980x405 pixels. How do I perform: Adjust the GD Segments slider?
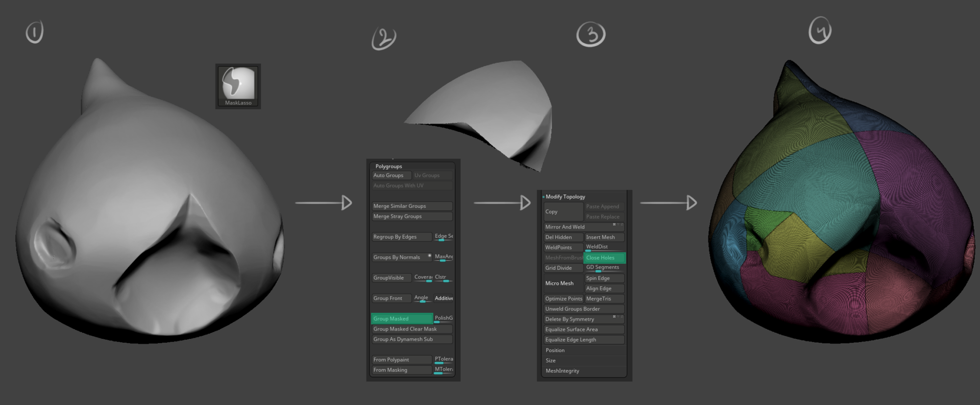[605, 268]
